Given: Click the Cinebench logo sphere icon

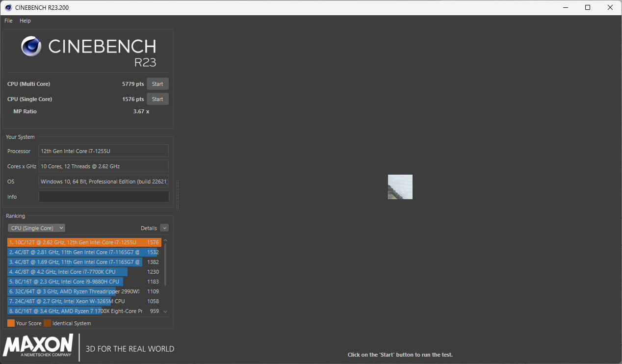Looking at the screenshot, I should 31,46.
